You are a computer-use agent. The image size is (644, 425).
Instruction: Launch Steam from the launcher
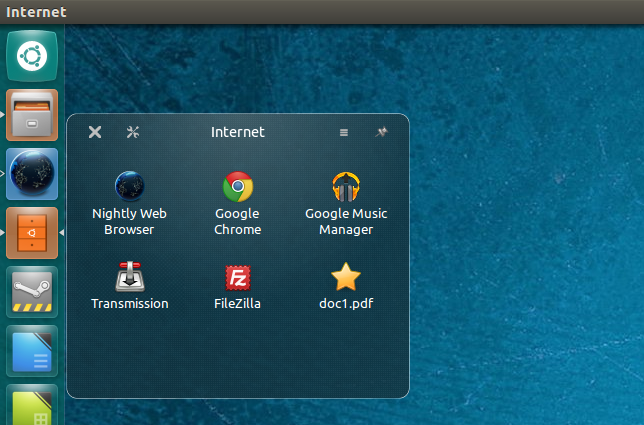(32, 292)
